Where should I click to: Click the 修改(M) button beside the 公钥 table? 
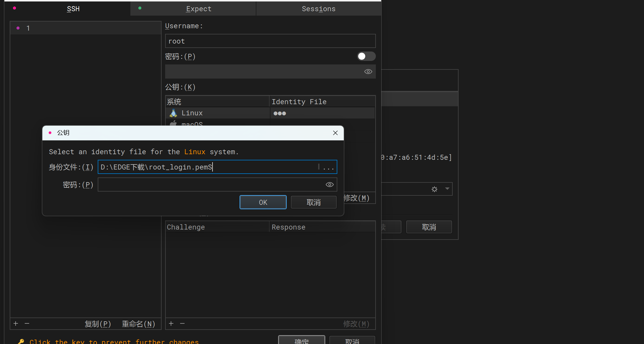coord(357,198)
